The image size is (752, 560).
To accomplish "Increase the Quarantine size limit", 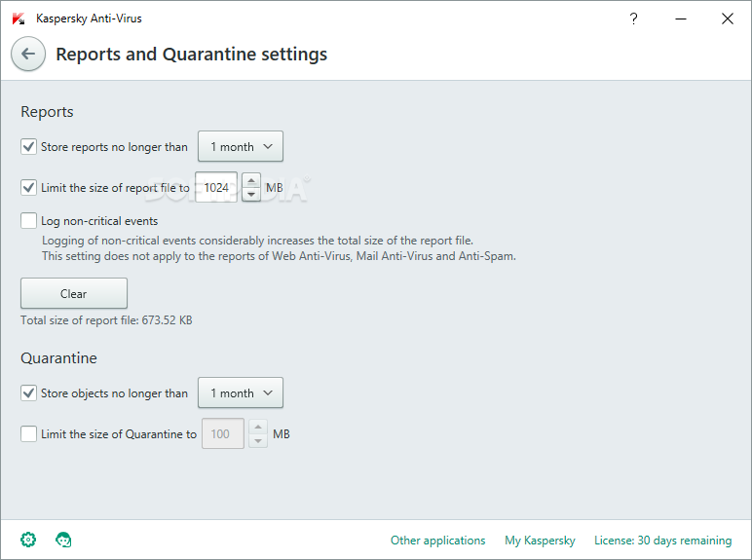I will click(258, 427).
